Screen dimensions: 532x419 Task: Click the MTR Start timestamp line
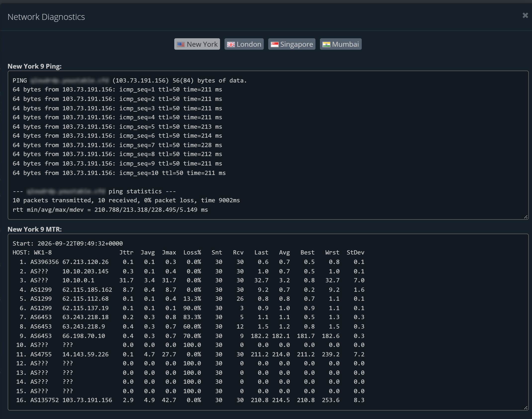click(68, 244)
